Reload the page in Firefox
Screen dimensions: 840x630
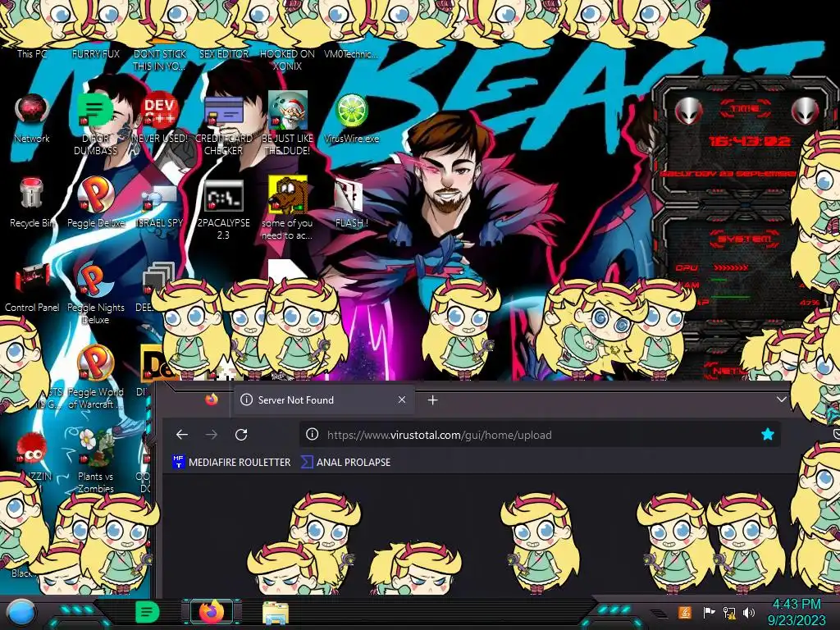(241, 435)
